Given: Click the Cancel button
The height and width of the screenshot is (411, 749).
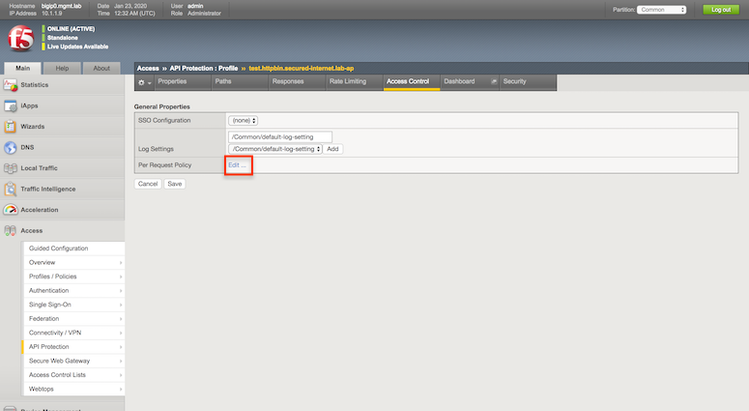Looking at the screenshot, I should click(148, 184).
